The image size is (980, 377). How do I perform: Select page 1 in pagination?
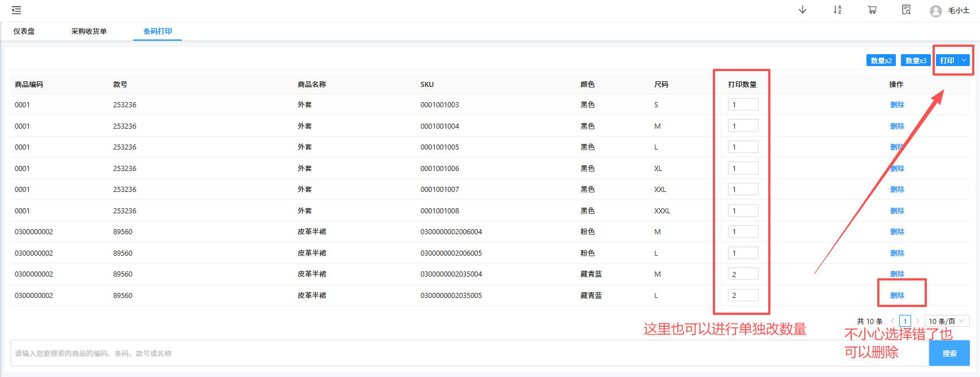905,321
